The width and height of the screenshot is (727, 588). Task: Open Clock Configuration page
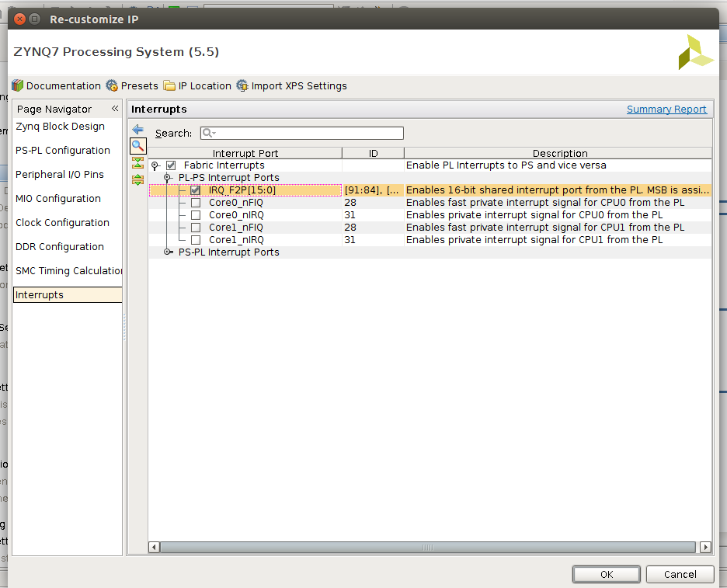62,223
